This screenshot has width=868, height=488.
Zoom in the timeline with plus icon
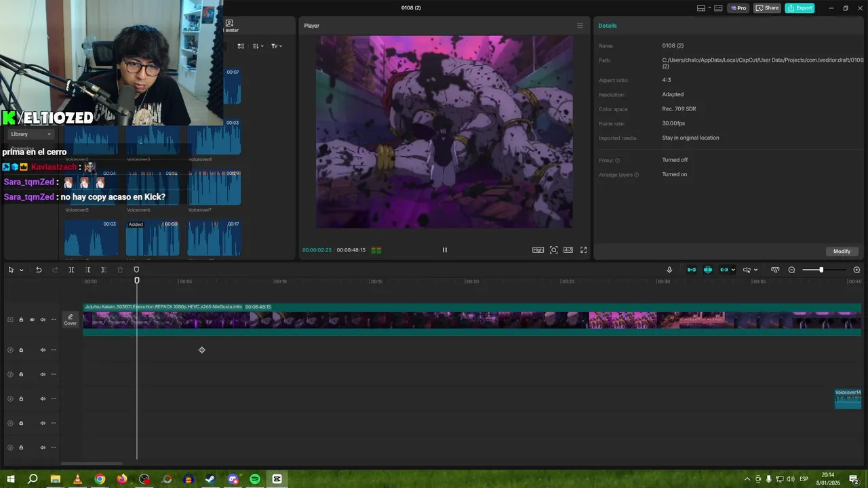[x=856, y=270]
